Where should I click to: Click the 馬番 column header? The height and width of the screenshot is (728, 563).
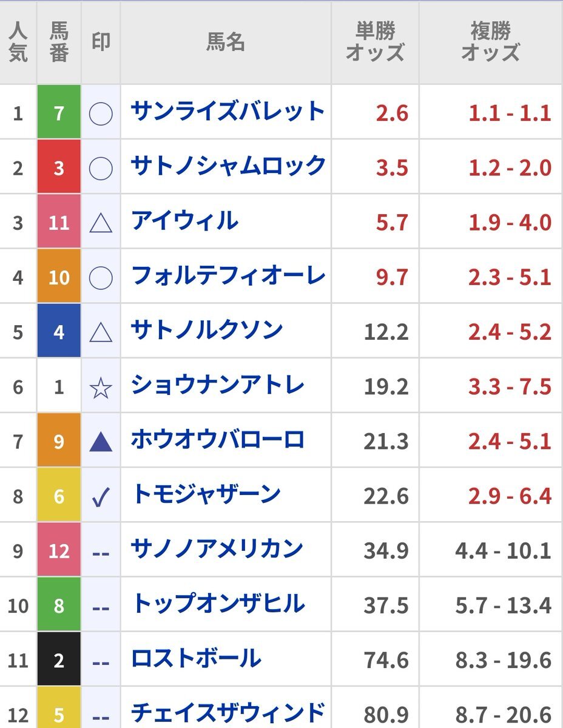click(59, 42)
